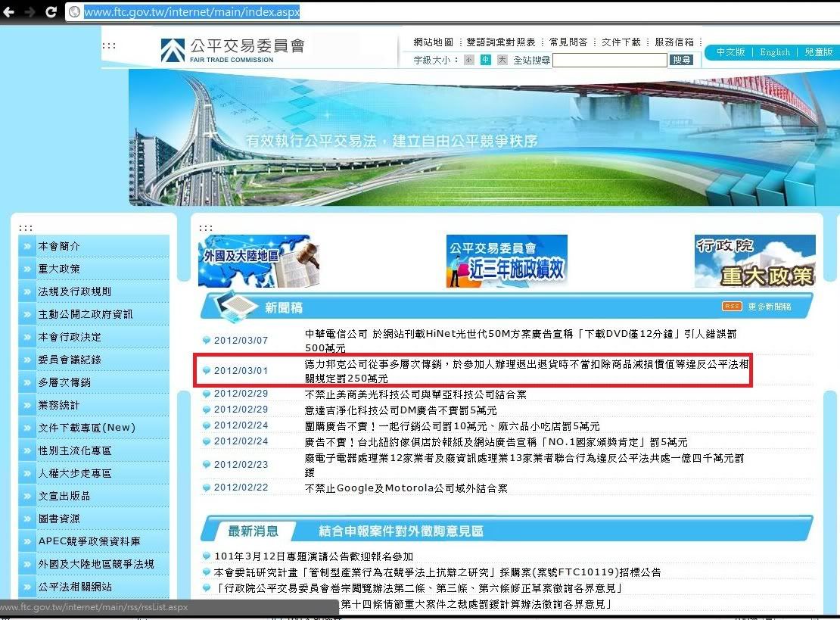Open the Google and Motorola merger news item

pyautogui.click(x=406, y=488)
